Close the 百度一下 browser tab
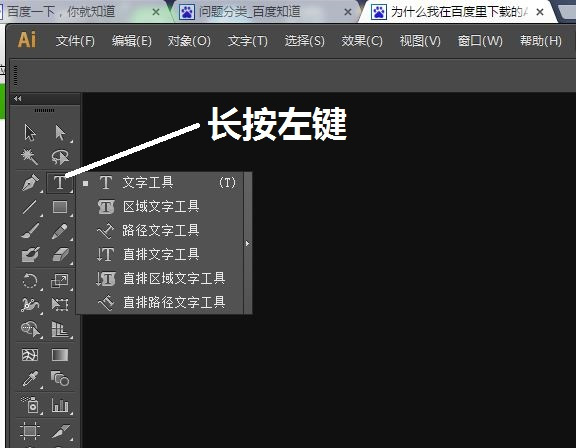 coord(156,12)
